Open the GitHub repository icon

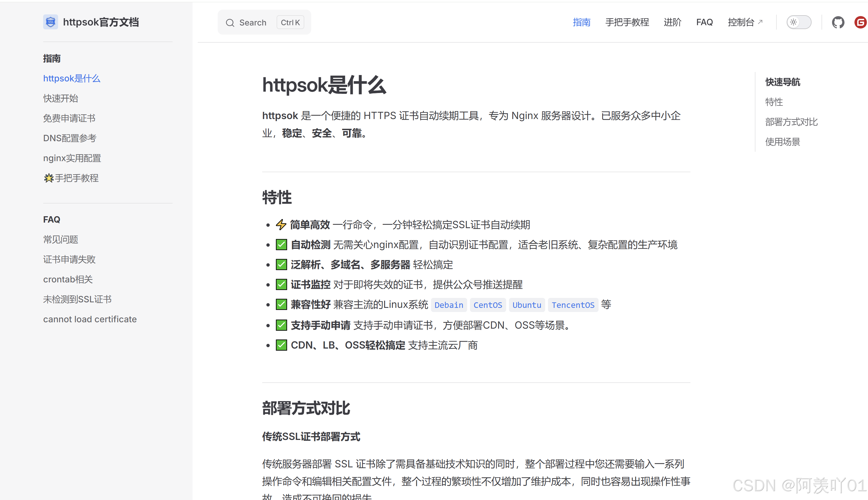tap(838, 23)
